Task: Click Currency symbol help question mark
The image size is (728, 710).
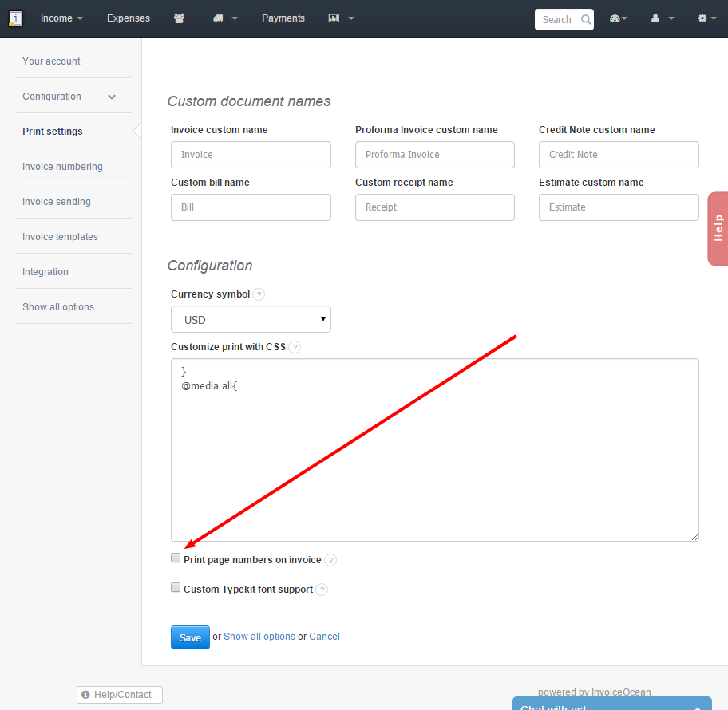Action: 259,294
